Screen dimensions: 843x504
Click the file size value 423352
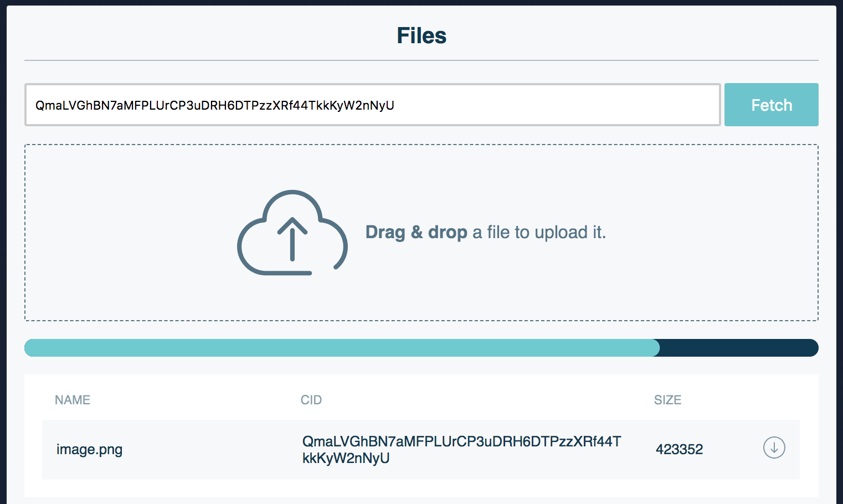click(x=679, y=449)
